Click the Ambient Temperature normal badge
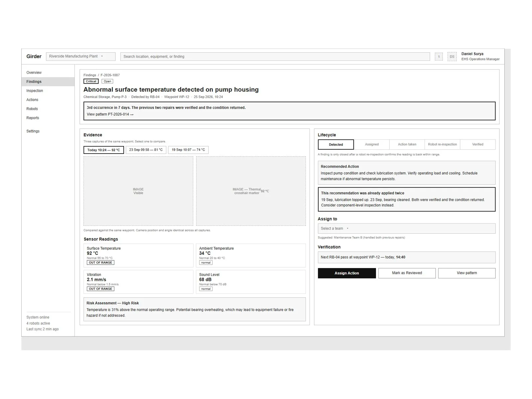Screen dimensions: 532x399 (x=206, y=263)
